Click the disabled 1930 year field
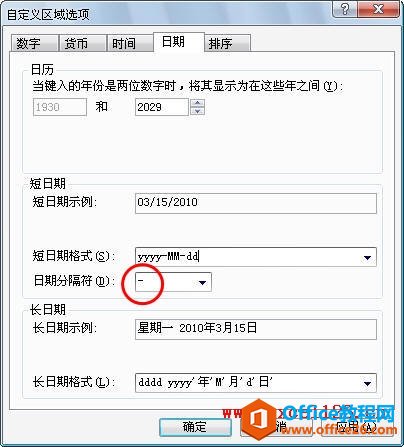The width and height of the screenshot is (404, 447). (x=60, y=107)
